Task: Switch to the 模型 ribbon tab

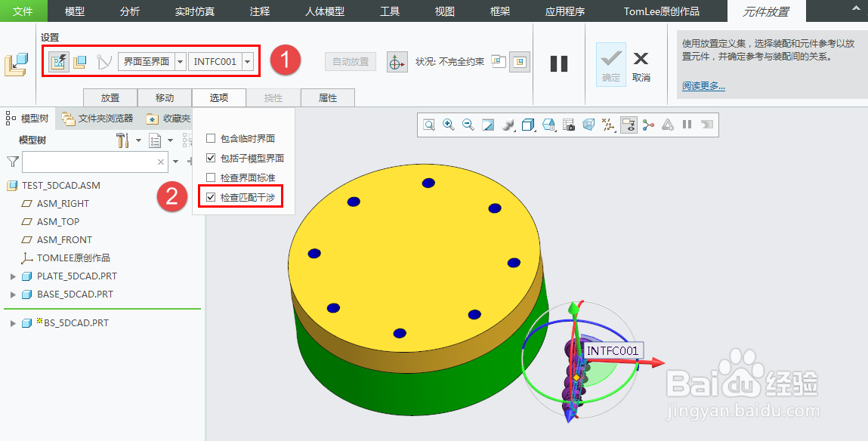Action: coord(75,11)
